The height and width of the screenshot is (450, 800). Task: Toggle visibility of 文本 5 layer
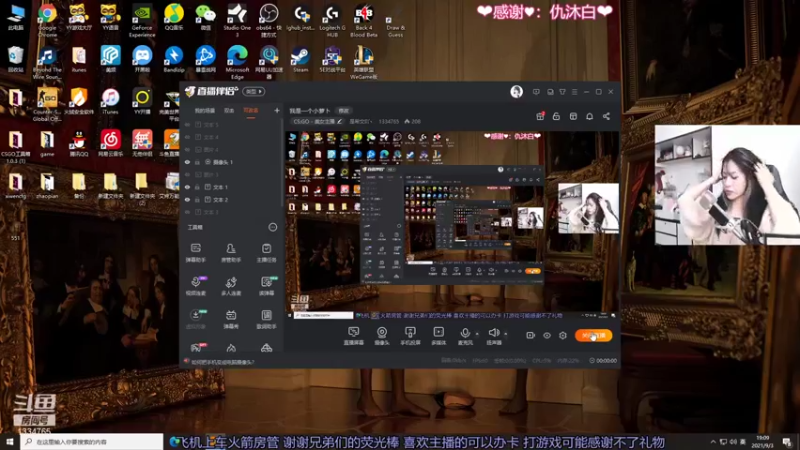187,124
